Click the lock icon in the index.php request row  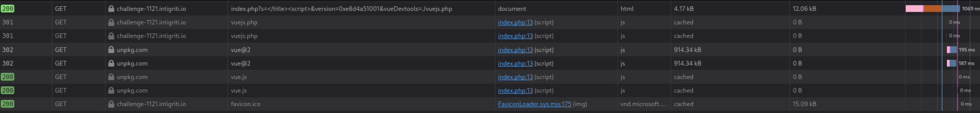pos(111,8)
